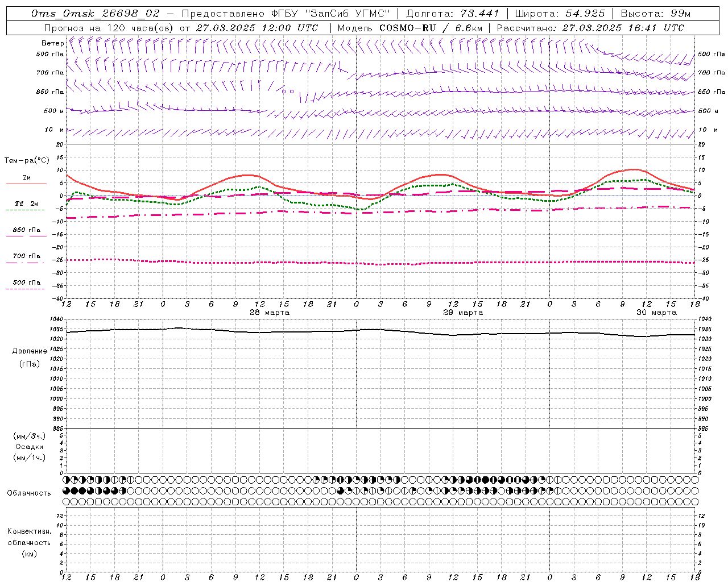Select the 29 марта date label
The image size is (728, 582).
coord(463,313)
